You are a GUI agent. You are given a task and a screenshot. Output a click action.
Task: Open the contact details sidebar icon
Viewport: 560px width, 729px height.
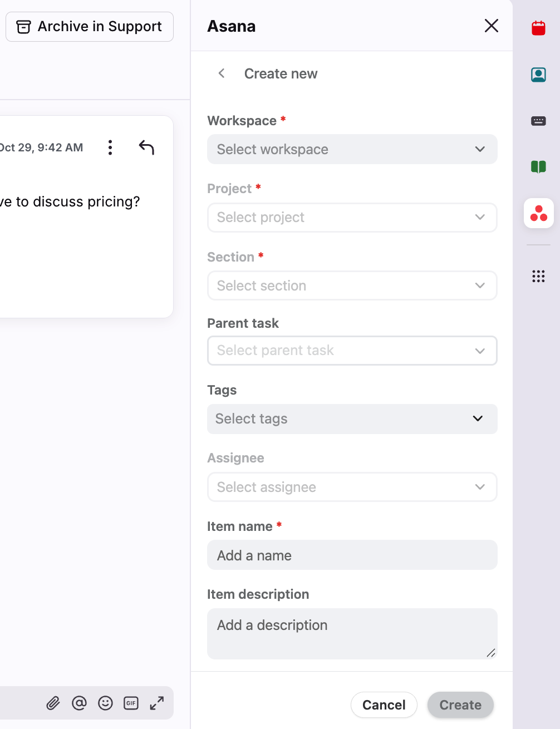(x=538, y=75)
